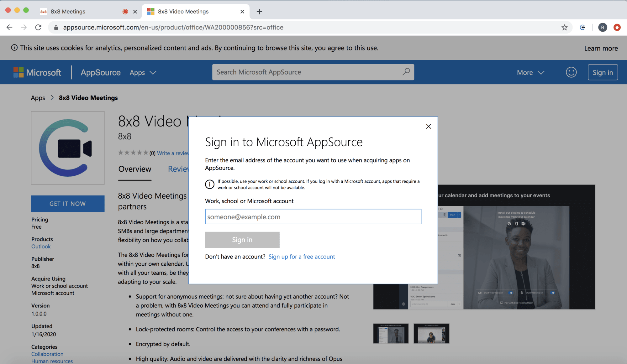
Task: Click the email address input field
Action: point(313,216)
